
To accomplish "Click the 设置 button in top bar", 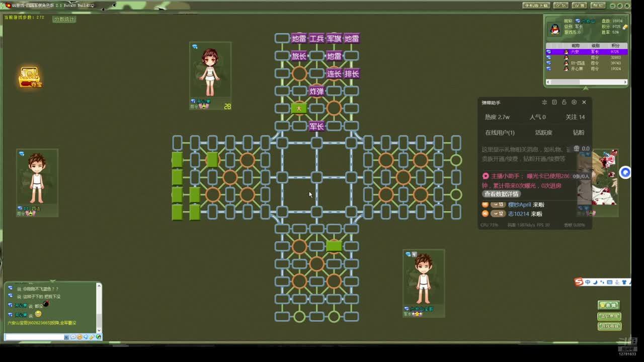I will (579, 6).
